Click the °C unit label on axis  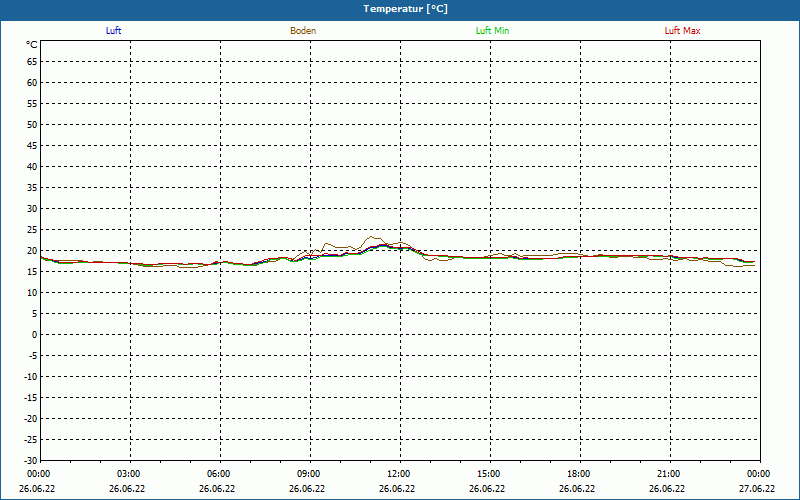point(32,45)
